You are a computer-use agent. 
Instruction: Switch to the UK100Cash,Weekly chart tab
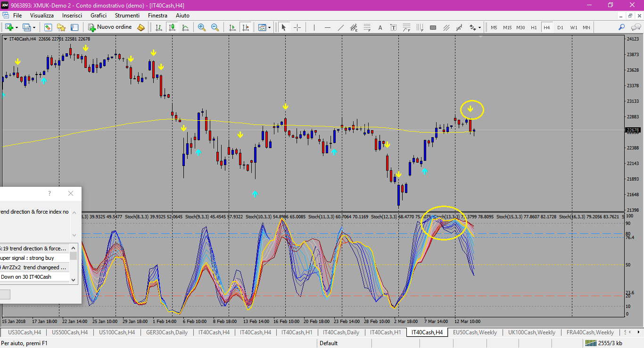[x=532, y=332]
